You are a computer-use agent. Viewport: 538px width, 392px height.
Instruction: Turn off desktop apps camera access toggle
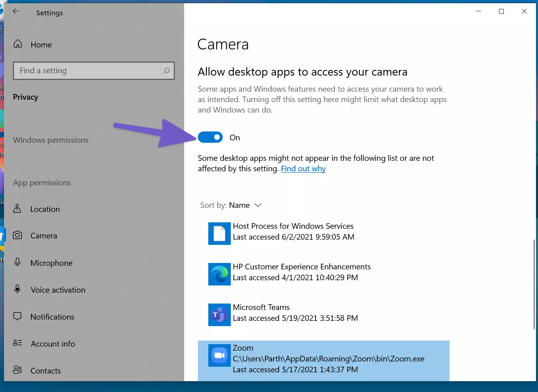(x=210, y=138)
